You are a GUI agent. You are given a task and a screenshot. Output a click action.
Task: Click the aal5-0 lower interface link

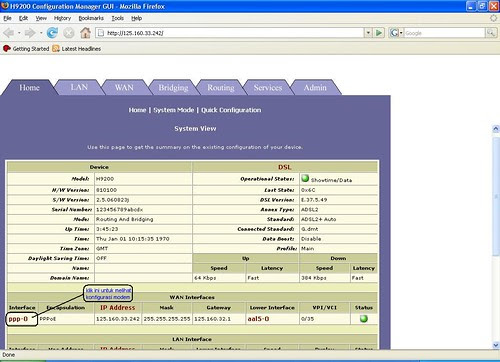[x=258, y=319]
